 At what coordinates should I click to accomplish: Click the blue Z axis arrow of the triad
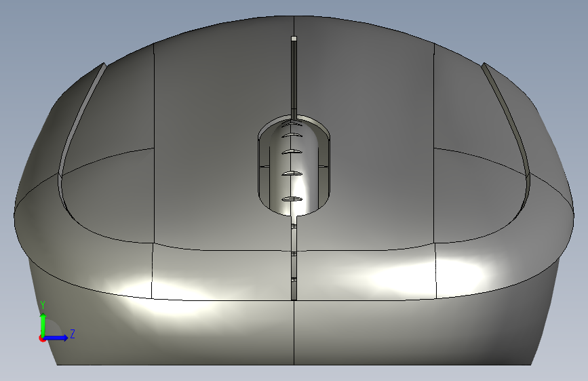tap(56, 338)
